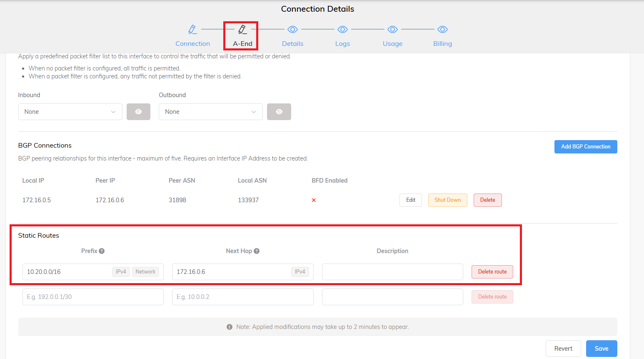Click Add BGP Connection button
Viewport: 644px width, 359px height.
point(585,147)
